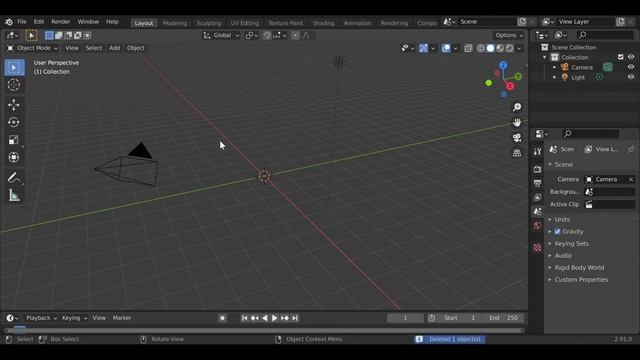The image size is (640, 360).
Task: Toggle X-ray mode in viewport header
Action: (x=468, y=48)
